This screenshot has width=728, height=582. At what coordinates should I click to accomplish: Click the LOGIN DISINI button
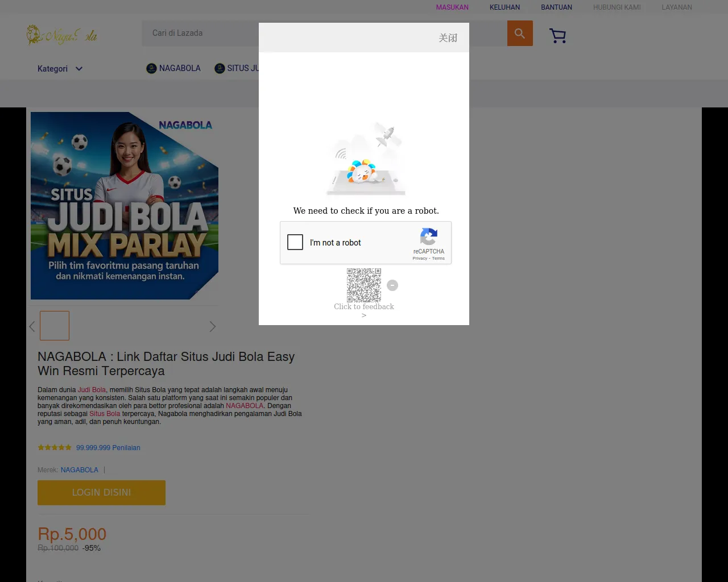pyautogui.click(x=101, y=493)
